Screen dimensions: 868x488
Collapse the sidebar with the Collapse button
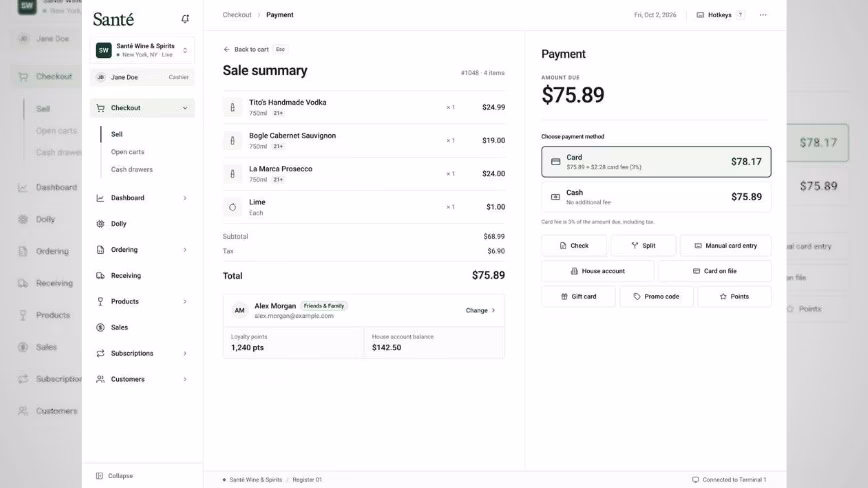(x=115, y=475)
